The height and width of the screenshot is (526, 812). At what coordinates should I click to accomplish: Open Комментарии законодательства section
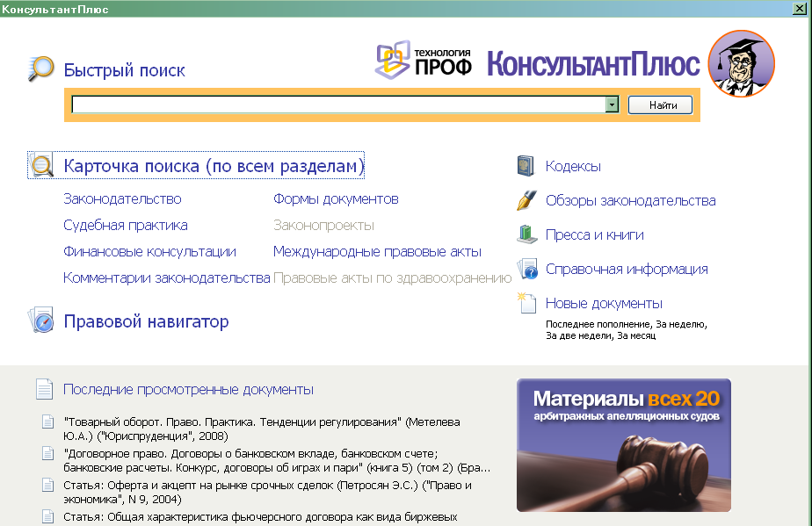[x=167, y=278]
